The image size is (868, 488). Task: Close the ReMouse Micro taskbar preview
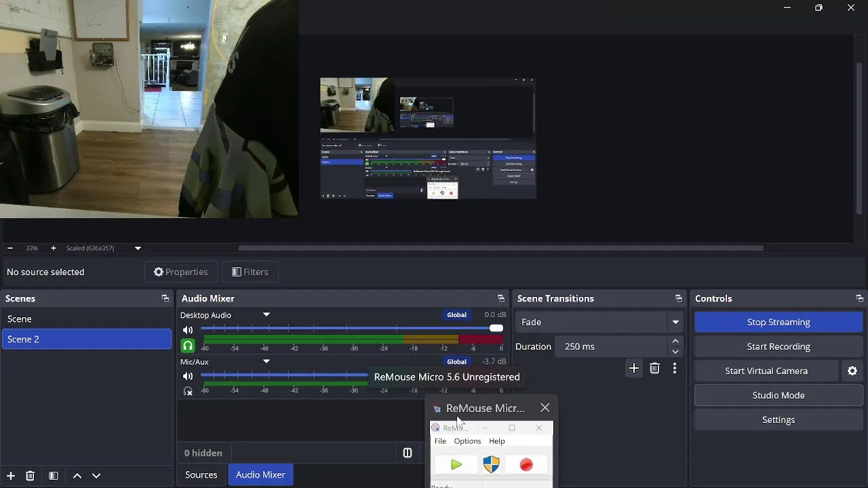545,408
